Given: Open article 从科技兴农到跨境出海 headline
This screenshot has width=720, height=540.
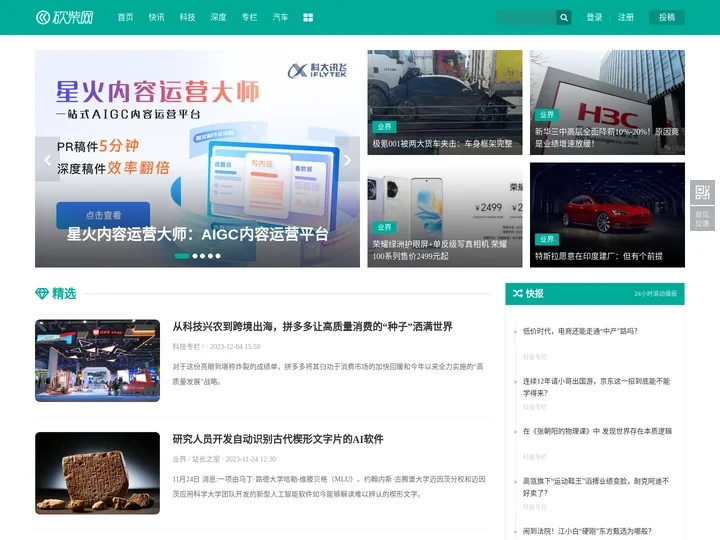Looking at the screenshot, I should [313, 326].
